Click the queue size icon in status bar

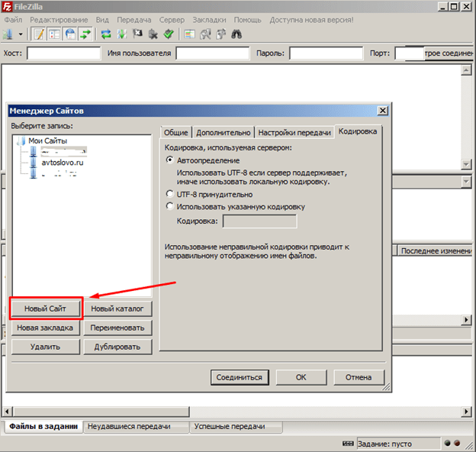pyautogui.click(x=348, y=444)
